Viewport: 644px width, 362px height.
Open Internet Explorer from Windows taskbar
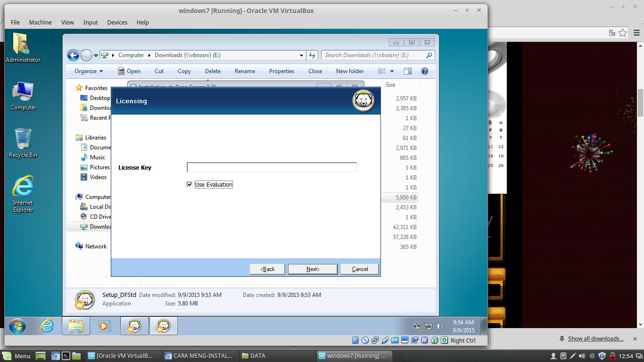click(x=47, y=326)
